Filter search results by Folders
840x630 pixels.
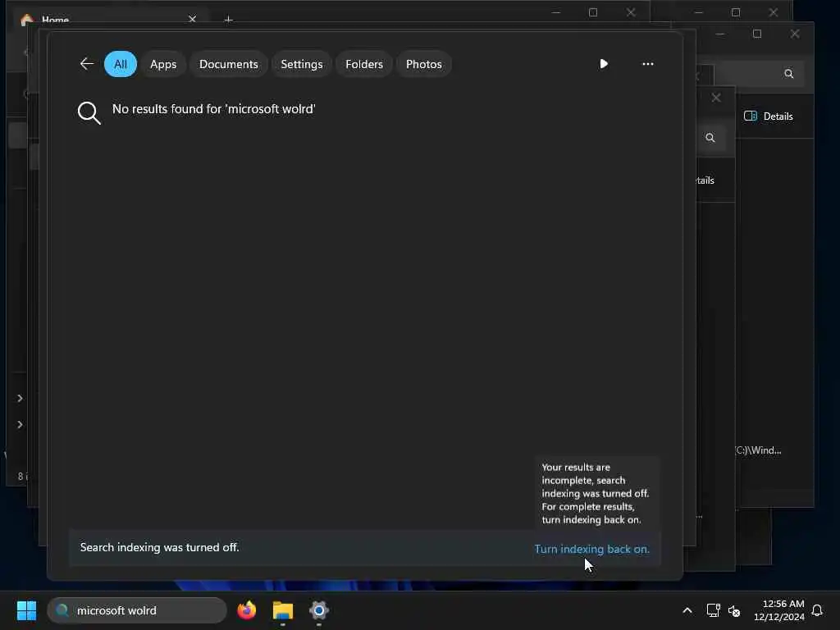(364, 64)
